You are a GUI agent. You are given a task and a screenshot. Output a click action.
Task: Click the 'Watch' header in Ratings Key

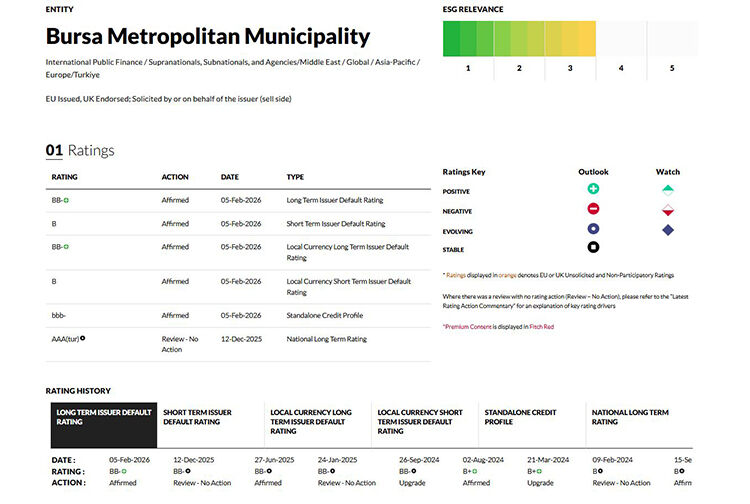click(668, 172)
